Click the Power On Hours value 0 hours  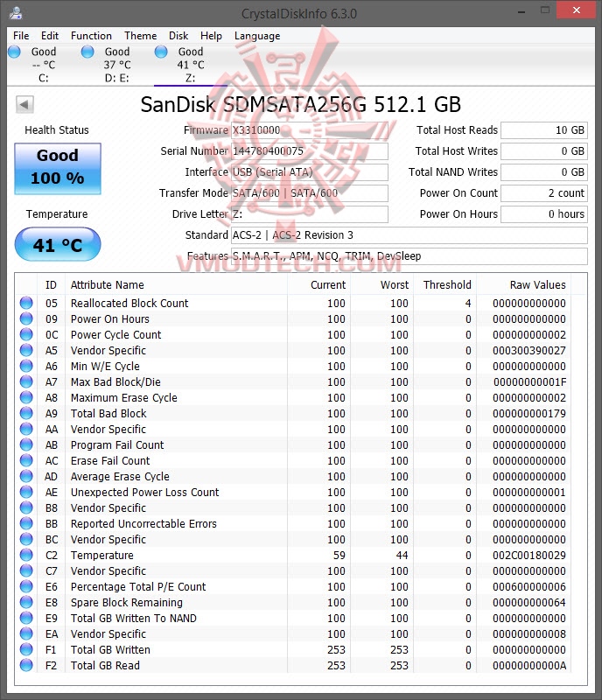coord(544,214)
